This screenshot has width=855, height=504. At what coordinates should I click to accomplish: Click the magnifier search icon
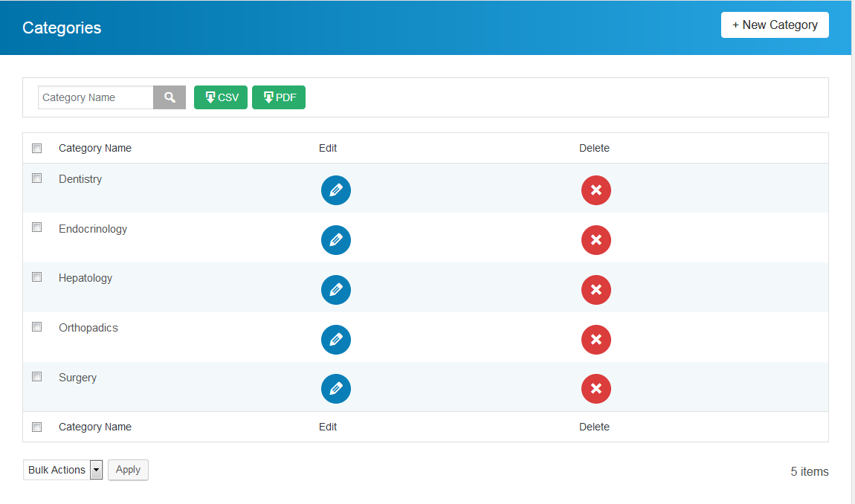[170, 97]
